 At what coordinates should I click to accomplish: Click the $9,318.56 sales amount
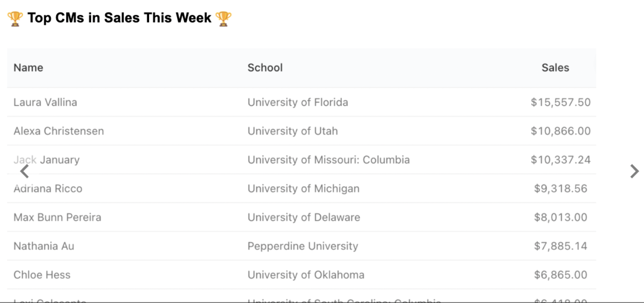click(561, 189)
